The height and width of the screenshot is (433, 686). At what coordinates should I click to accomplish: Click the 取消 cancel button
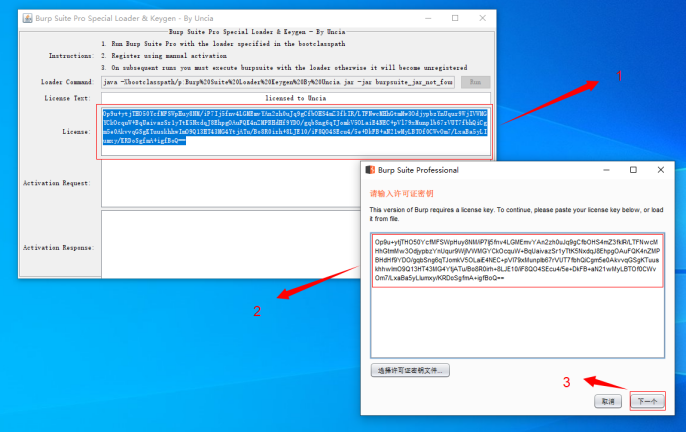pos(608,401)
